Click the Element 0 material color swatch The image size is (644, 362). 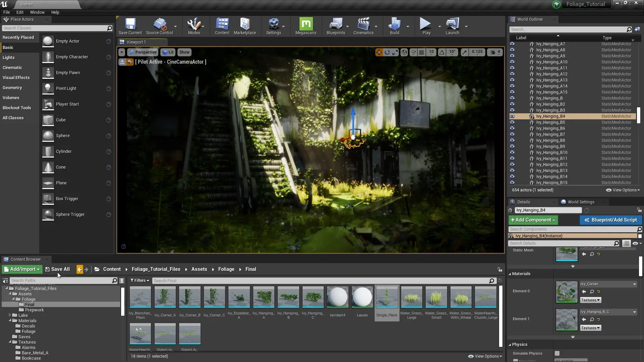[x=567, y=291]
